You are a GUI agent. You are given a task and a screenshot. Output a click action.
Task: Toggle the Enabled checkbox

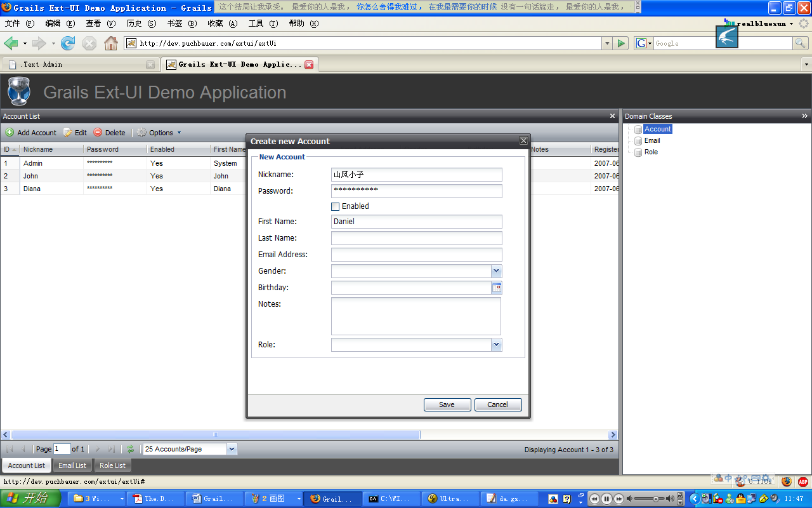(335, 206)
